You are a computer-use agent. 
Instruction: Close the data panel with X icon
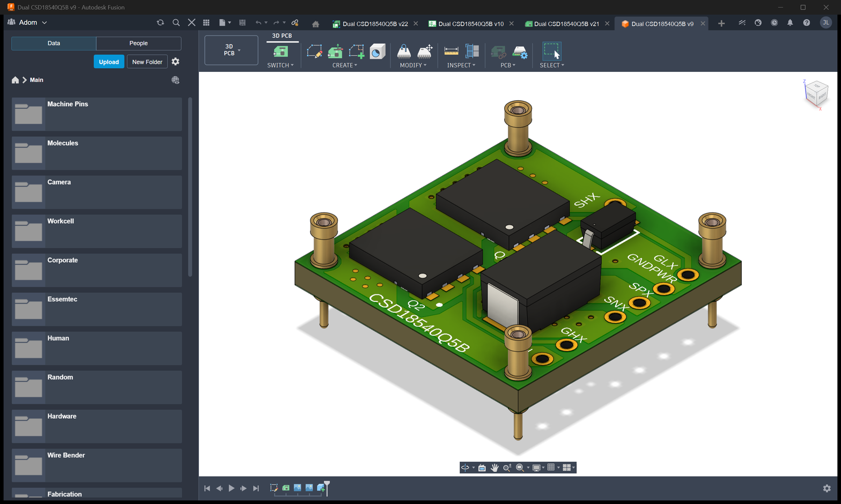click(x=191, y=23)
